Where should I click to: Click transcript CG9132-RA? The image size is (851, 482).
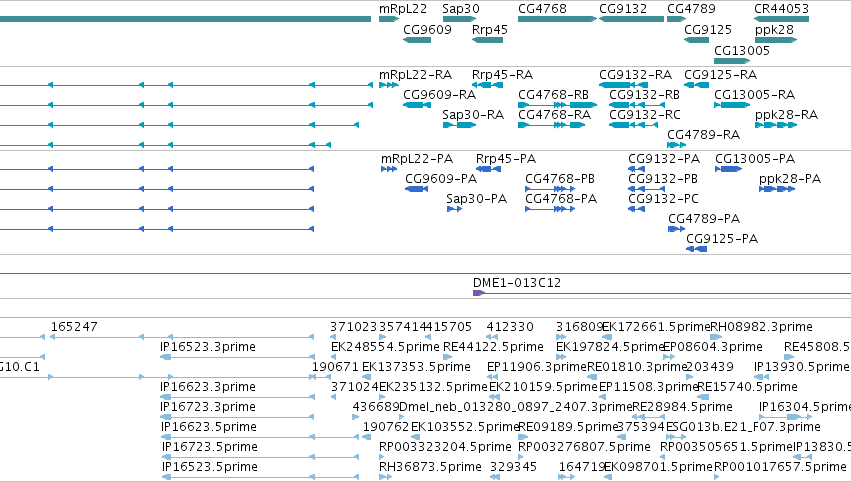tap(635, 74)
